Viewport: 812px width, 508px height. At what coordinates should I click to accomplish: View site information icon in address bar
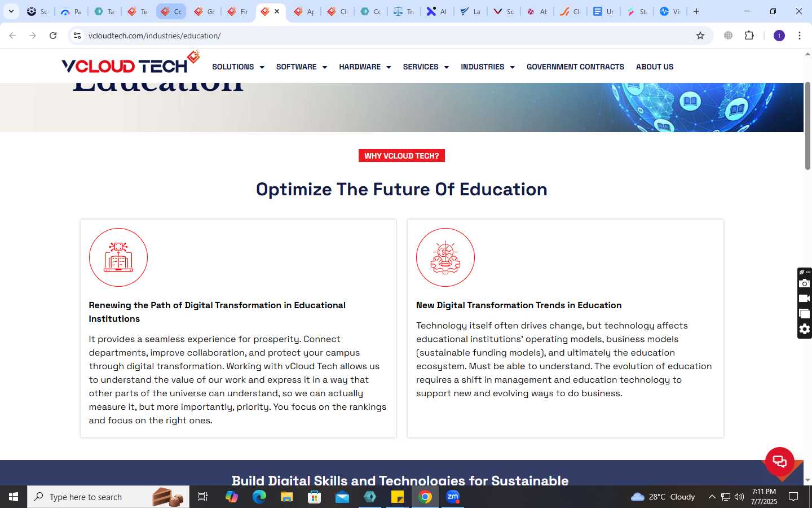click(77, 36)
